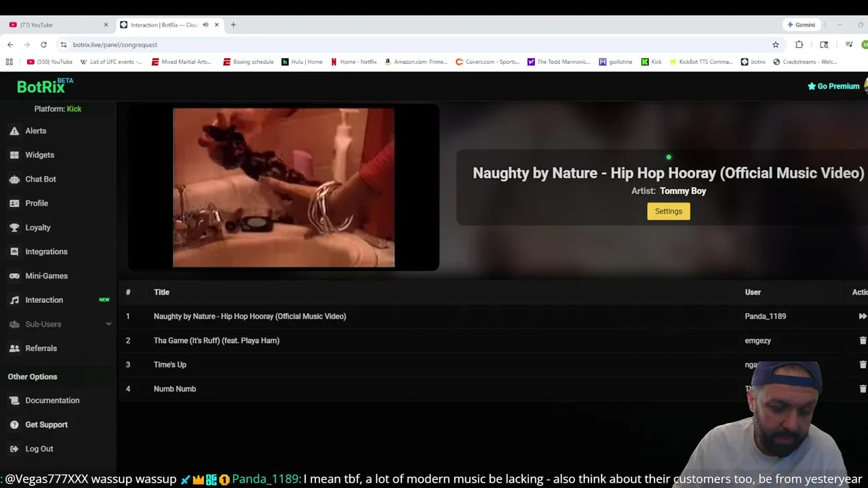868x488 pixels.
Task: Open the Boxing schedule bookmark
Action: coord(248,62)
